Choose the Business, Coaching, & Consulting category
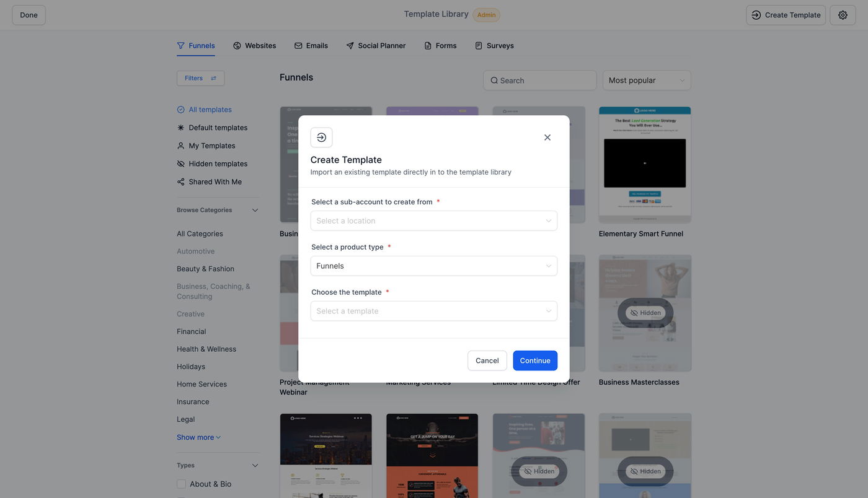 click(213, 291)
